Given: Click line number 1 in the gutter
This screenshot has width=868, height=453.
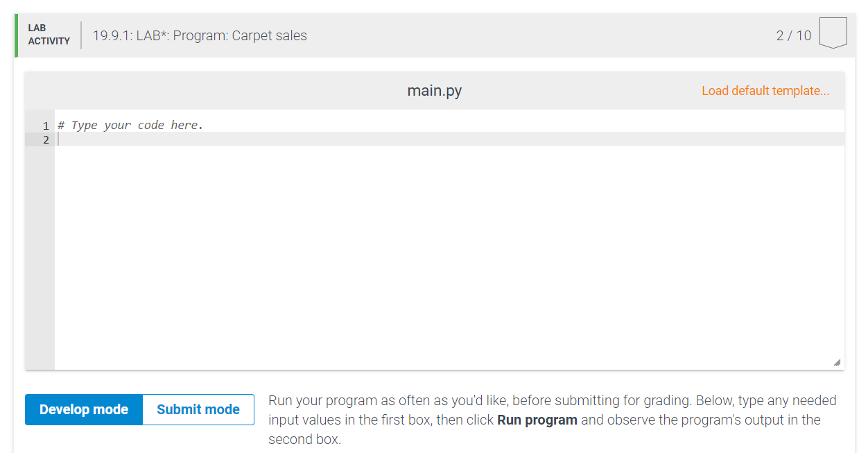Looking at the screenshot, I should click(46, 126).
